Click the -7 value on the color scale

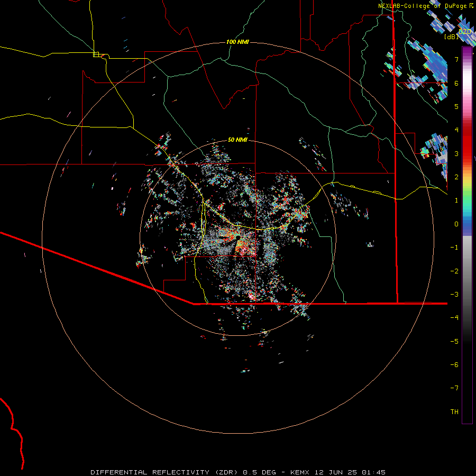454,388
